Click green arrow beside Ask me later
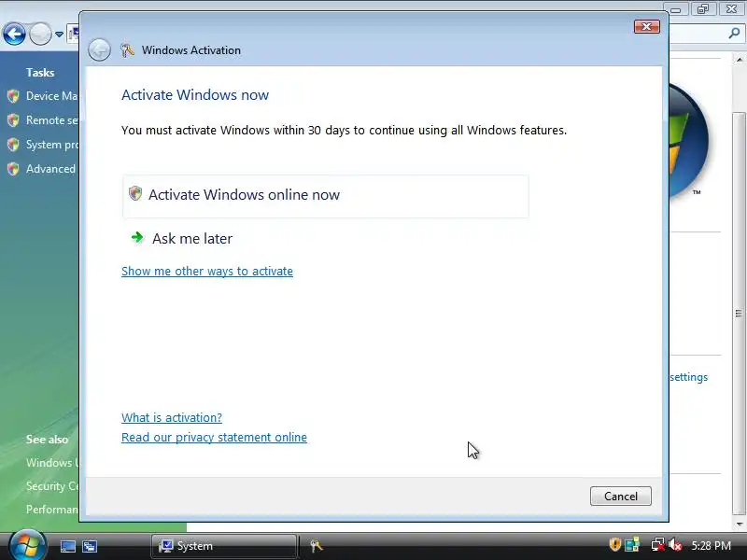Screen dimensions: 747x560 point(137,237)
